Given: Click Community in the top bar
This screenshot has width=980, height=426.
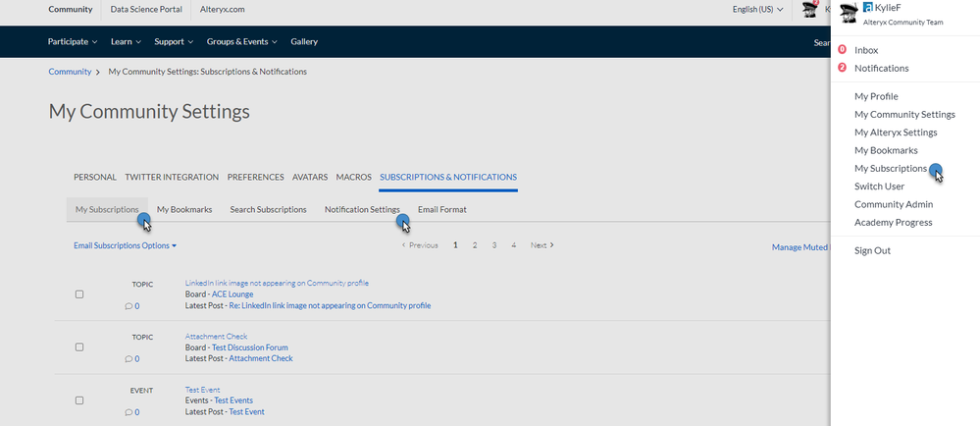Looking at the screenshot, I should coord(71,10).
